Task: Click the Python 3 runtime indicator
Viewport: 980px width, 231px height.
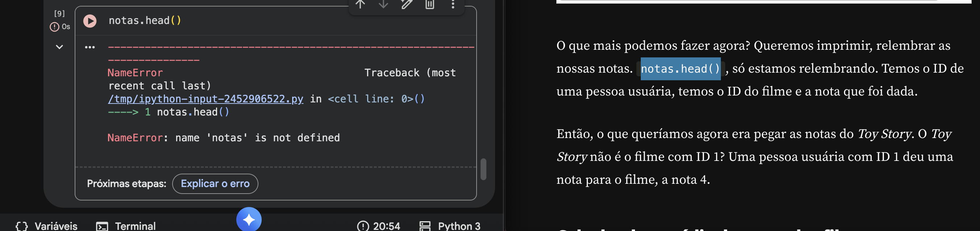Action: pyautogui.click(x=450, y=226)
